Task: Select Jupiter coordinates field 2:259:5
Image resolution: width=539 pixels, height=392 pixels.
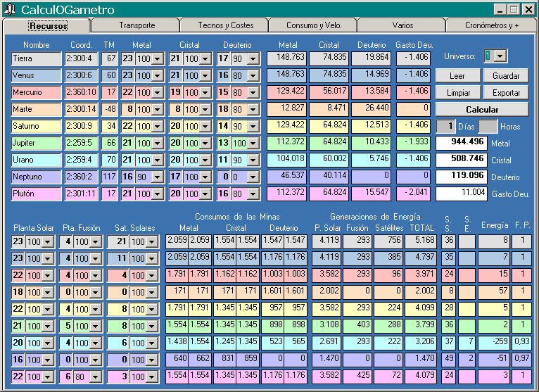Action: pyautogui.click(x=81, y=143)
